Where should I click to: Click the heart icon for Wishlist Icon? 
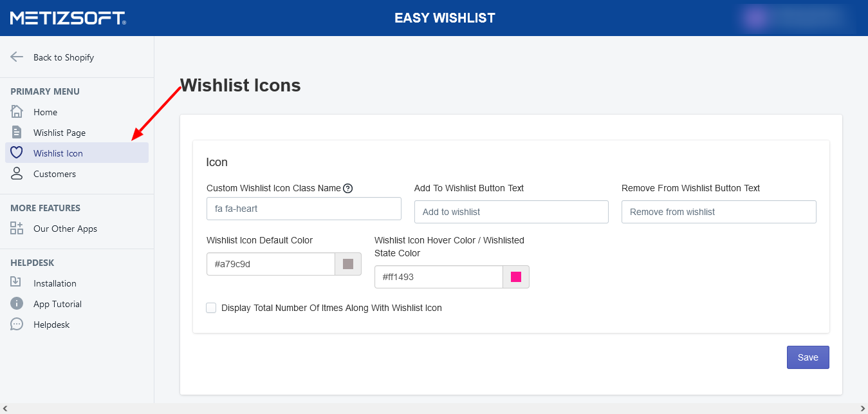click(17, 153)
